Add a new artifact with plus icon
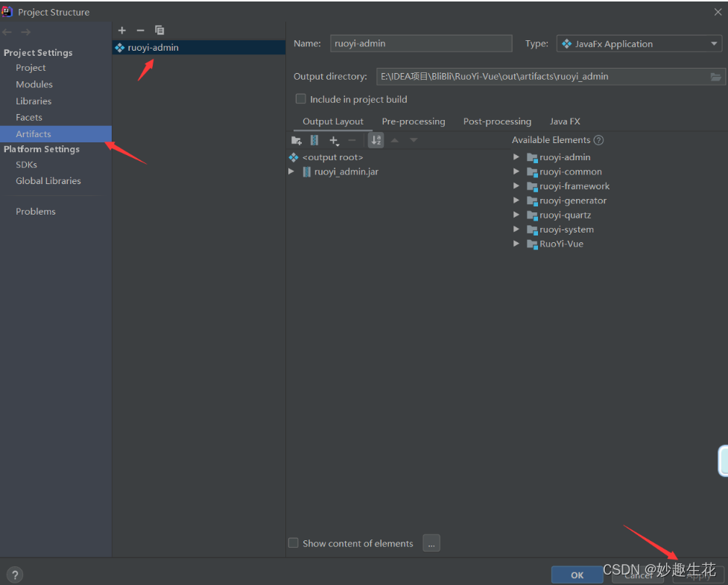This screenshot has height=585, width=728. [x=122, y=30]
